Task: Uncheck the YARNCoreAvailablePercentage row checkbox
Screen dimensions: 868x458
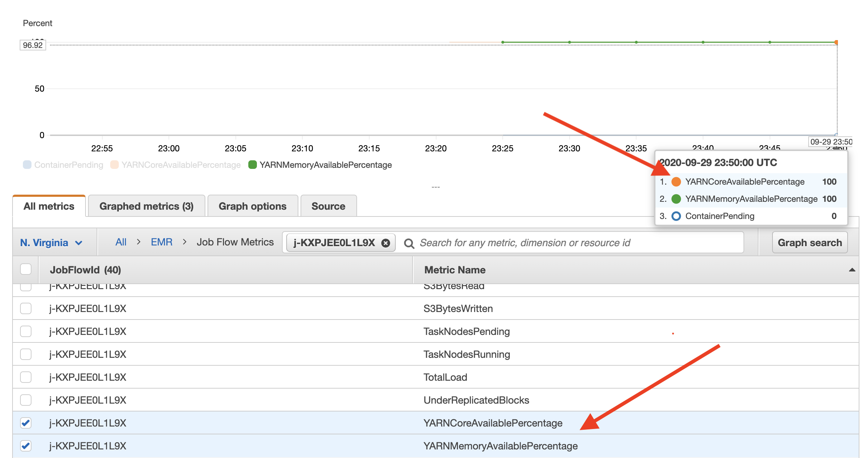Action: click(x=26, y=423)
